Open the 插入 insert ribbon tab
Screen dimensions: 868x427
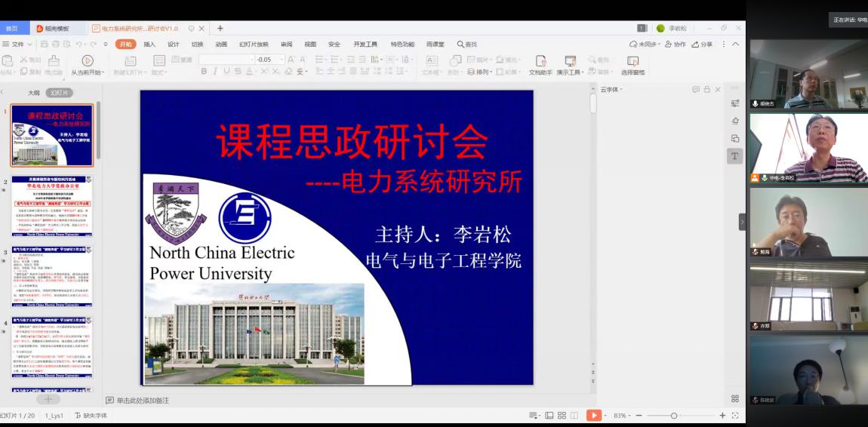(x=149, y=44)
